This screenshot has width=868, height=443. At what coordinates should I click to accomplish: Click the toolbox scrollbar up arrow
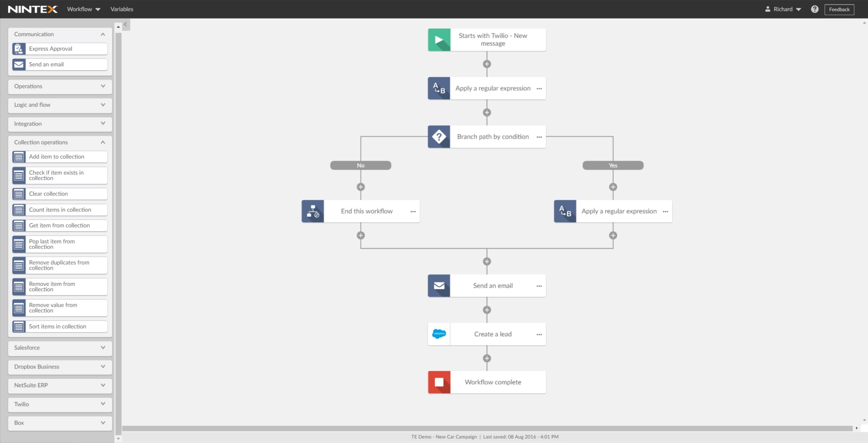pos(119,27)
